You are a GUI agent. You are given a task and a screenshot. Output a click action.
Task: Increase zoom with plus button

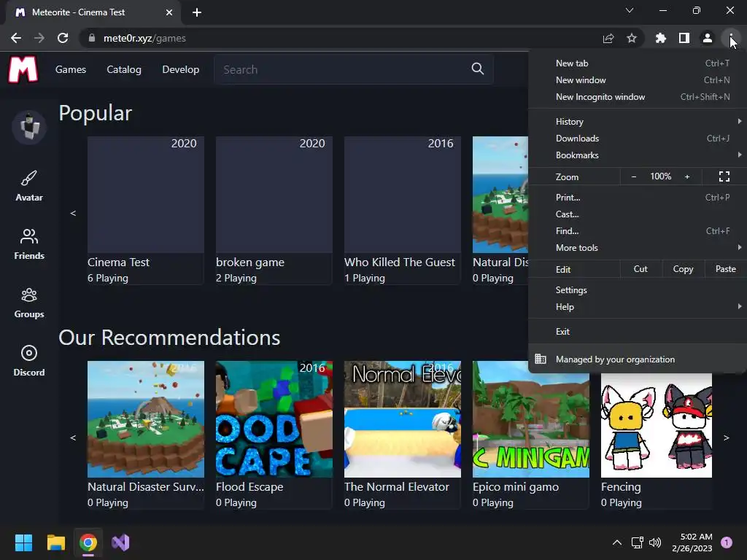[687, 176]
